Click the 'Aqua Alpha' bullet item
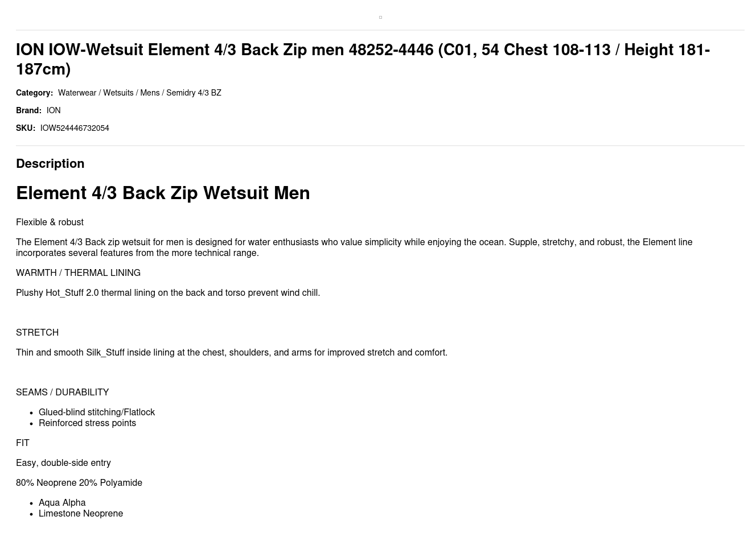Screen dimensions: 756x545 62,503
